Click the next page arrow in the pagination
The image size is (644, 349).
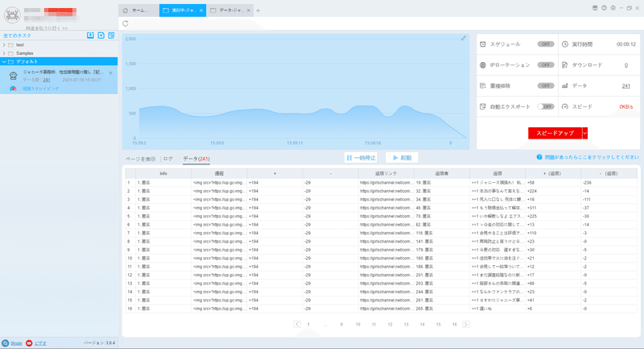pos(466,324)
